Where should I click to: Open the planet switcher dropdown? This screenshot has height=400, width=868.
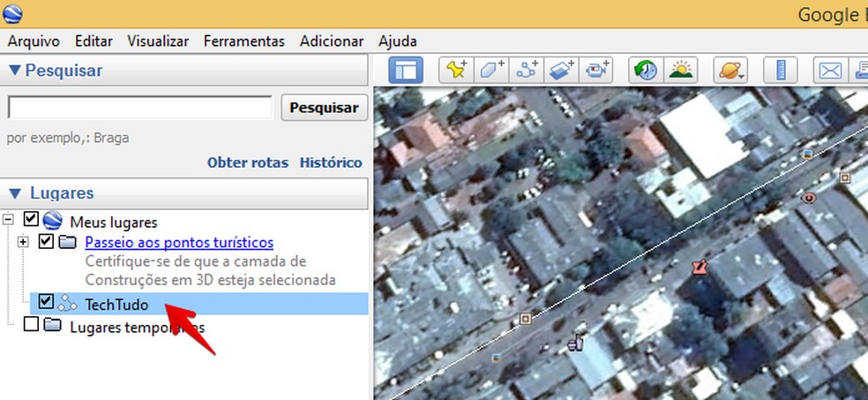731,71
